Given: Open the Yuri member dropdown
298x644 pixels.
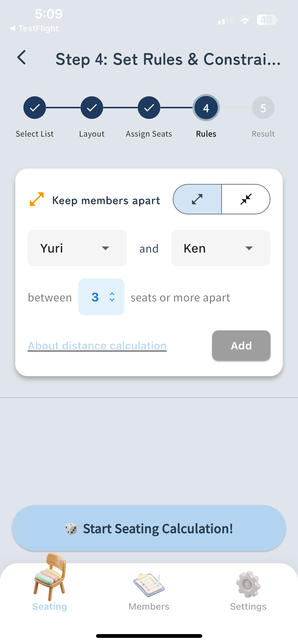Looking at the screenshot, I should pos(77,248).
